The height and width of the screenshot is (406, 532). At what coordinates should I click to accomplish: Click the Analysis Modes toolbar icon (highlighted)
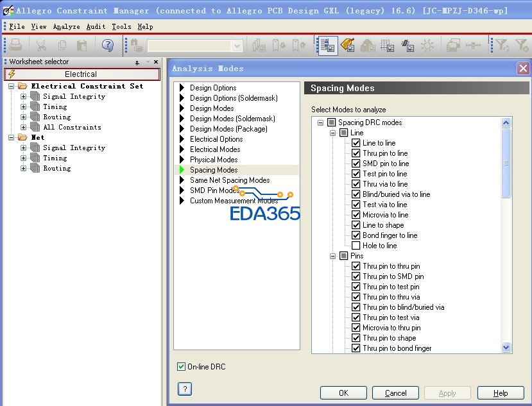[327, 45]
